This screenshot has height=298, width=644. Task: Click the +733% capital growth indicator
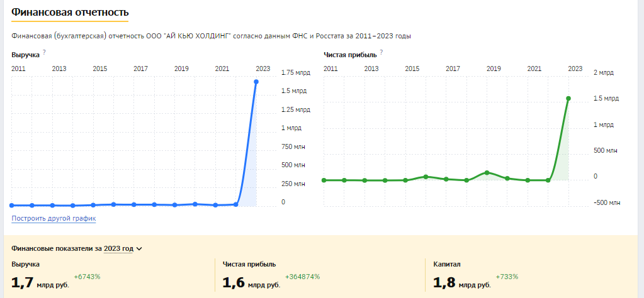(507, 277)
